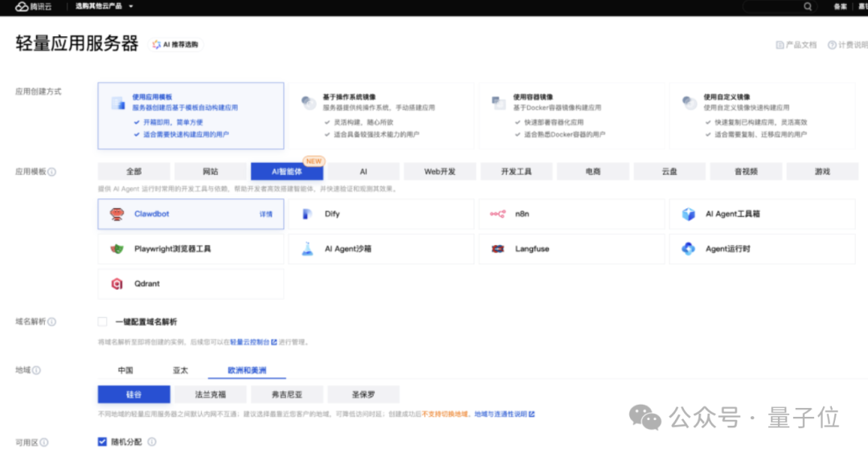Click the 使用应用模板 card icon
868x453 pixels.
pos(118,103)
